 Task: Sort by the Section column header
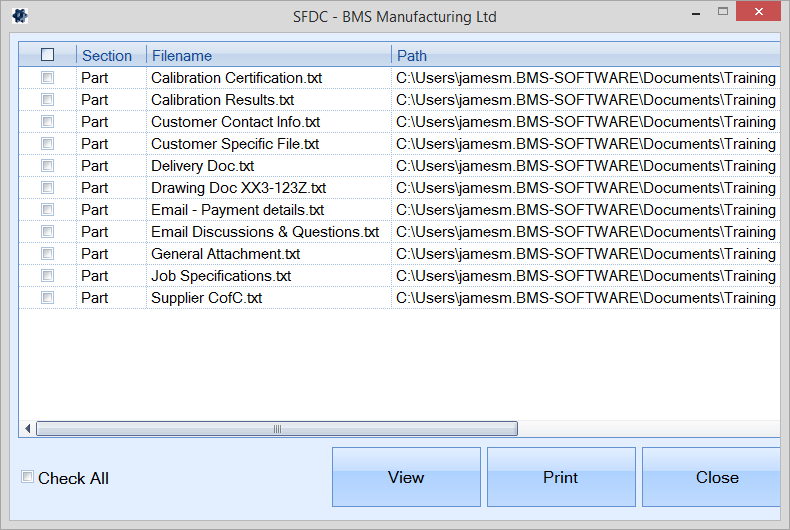[x=107, y=56]
